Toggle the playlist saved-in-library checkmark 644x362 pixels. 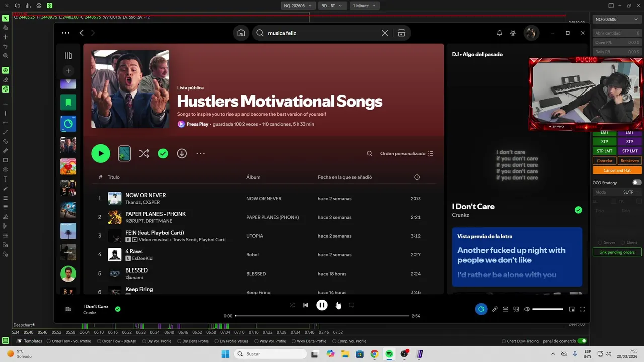tap(163, 153)
